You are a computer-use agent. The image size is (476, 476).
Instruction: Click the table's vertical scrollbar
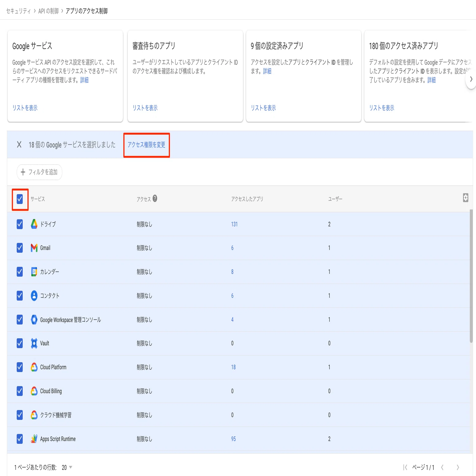pos(471,276)
